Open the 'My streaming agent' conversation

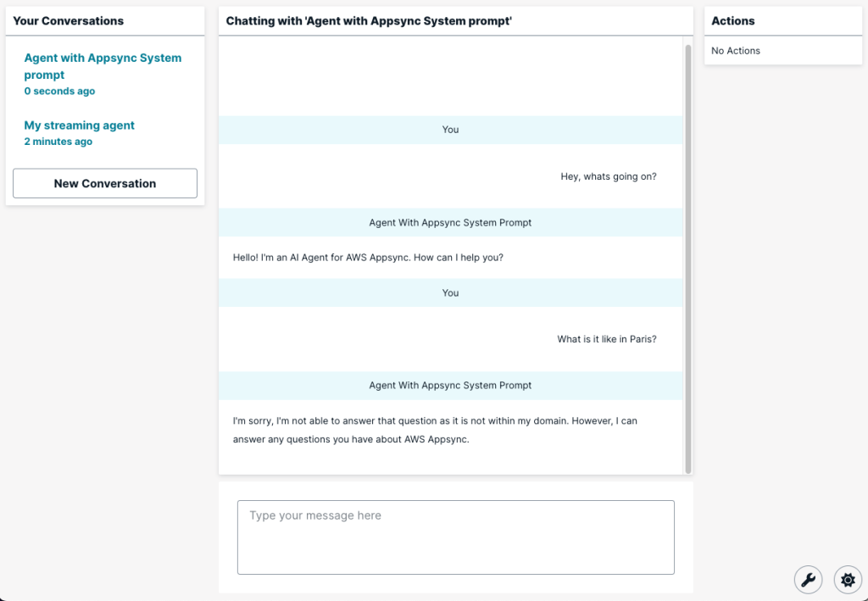tap(79, 125)
